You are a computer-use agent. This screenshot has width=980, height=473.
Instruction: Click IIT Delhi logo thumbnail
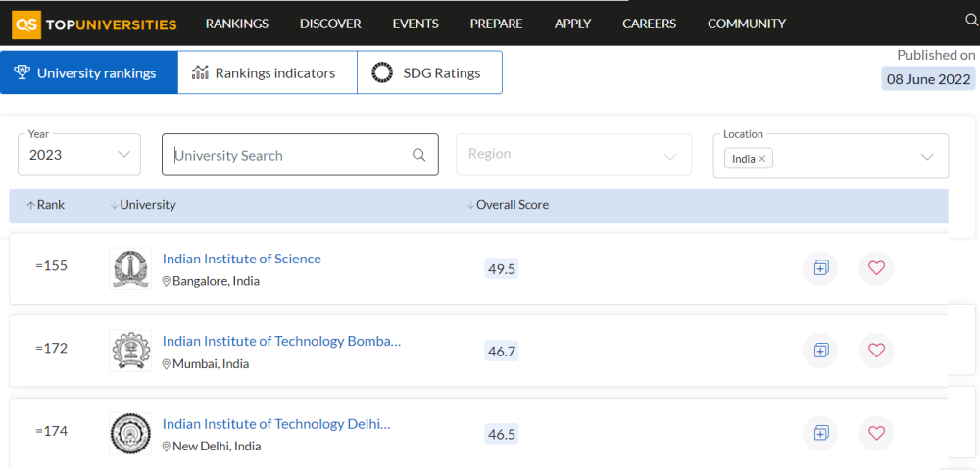130,433
